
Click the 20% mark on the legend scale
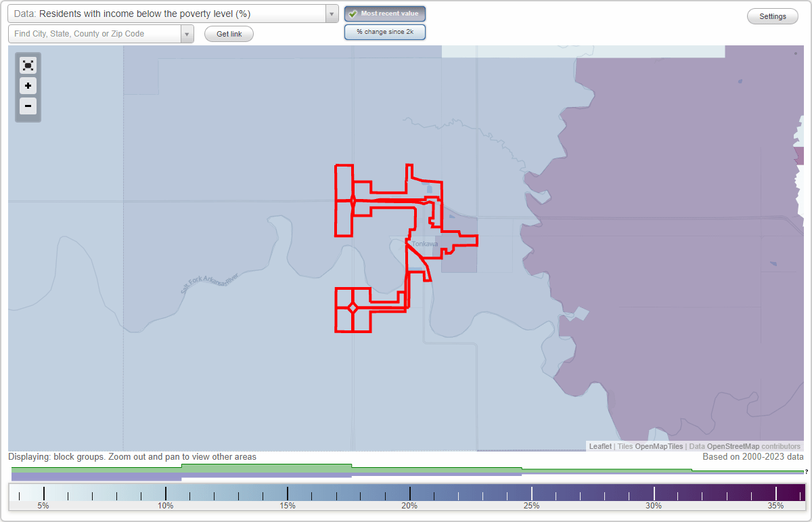point(409,505)
